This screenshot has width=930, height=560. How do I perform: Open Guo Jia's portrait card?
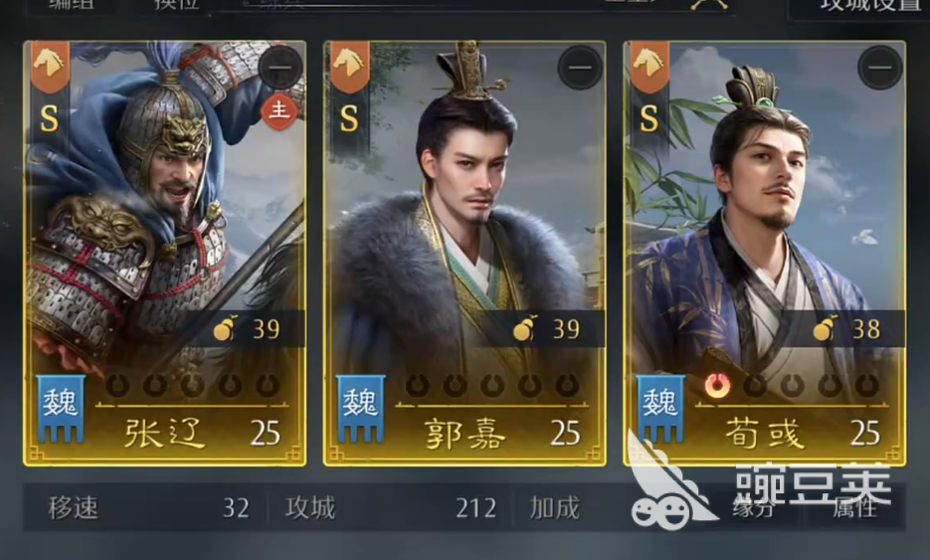465,254
